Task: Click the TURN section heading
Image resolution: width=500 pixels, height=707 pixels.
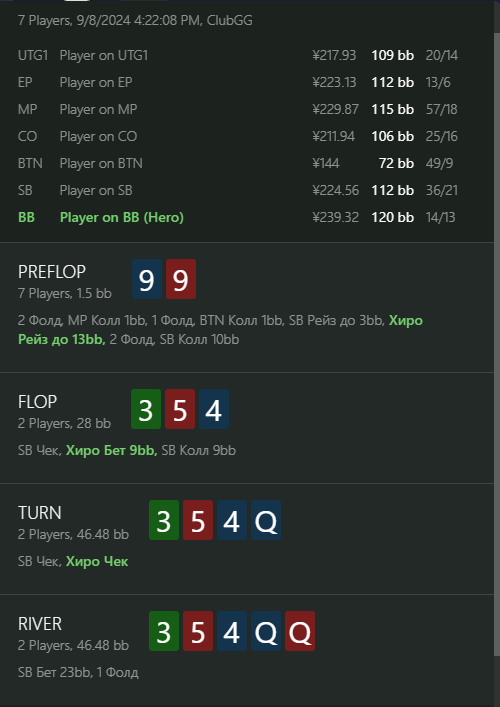Action: point(40,513)
